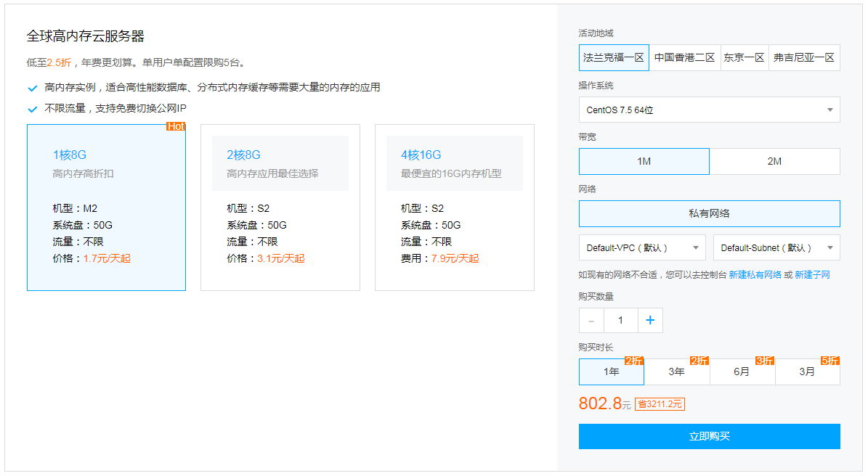Expand the Default-Subnet dropdown
The width and height of the screenshot is (868, 476).
tap(776, 247)
